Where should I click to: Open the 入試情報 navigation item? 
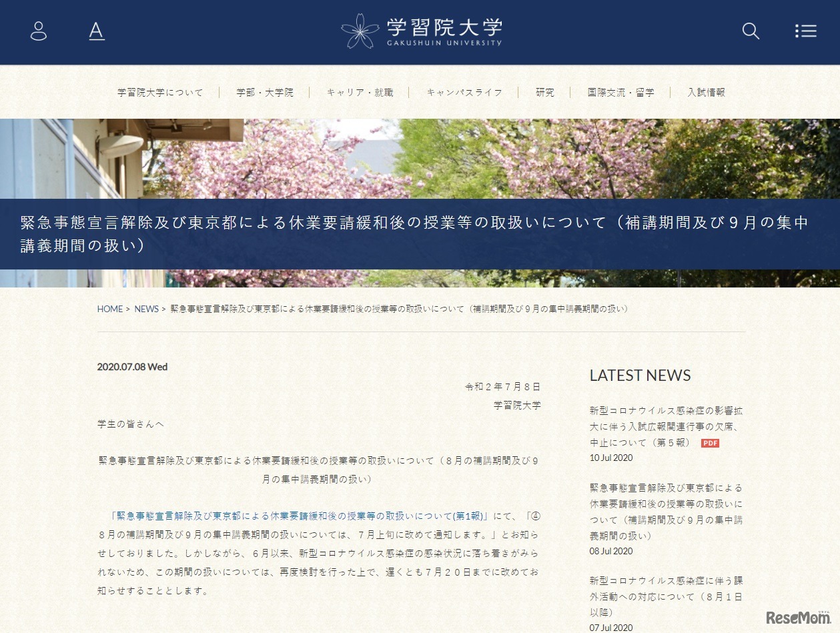tap(706, 92)
